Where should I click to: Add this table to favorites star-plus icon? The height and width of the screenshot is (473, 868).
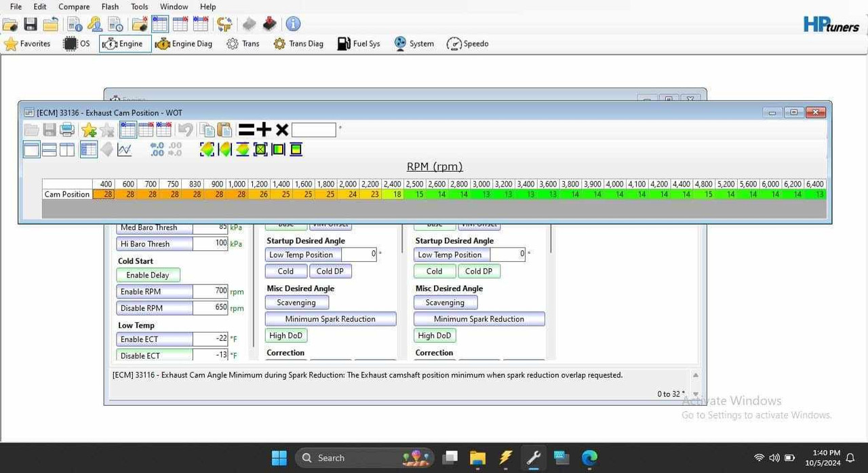(x=89, y=130)
